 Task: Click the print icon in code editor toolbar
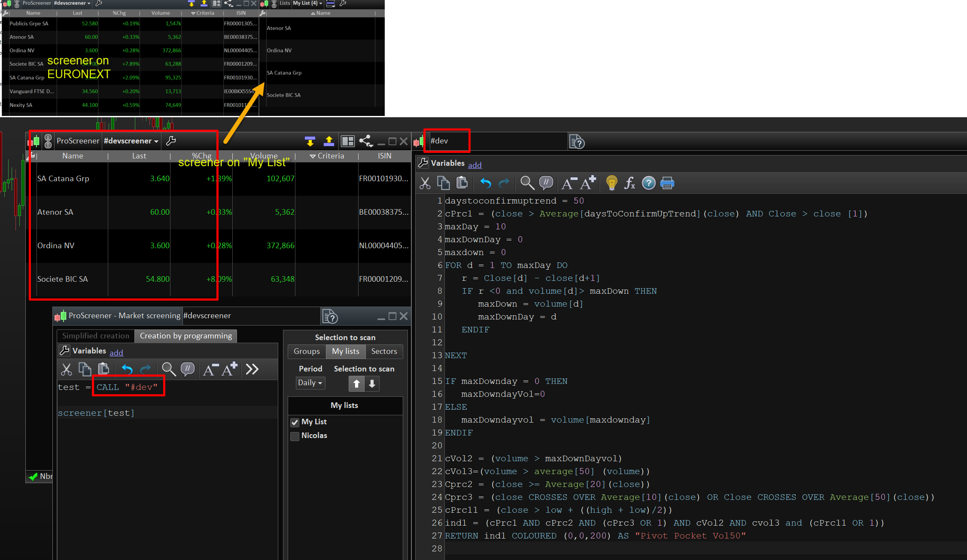click(x=667, y=183)
